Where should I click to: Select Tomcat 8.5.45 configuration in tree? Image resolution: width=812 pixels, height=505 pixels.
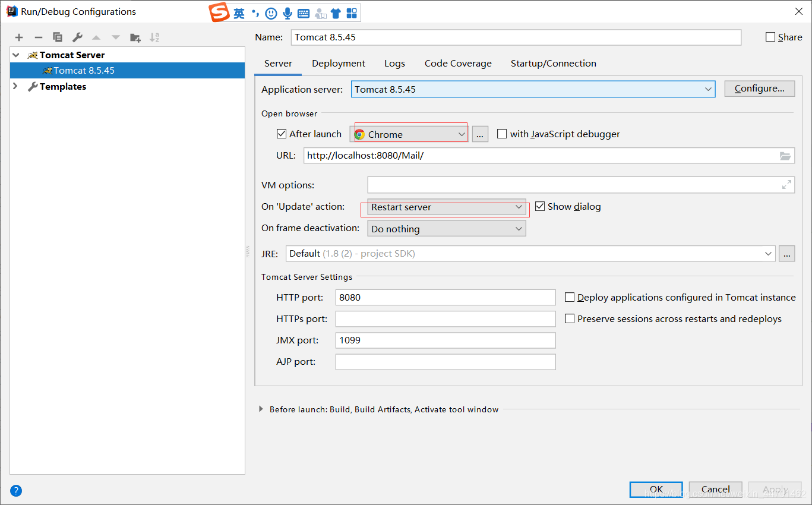[x=127, y=70]
